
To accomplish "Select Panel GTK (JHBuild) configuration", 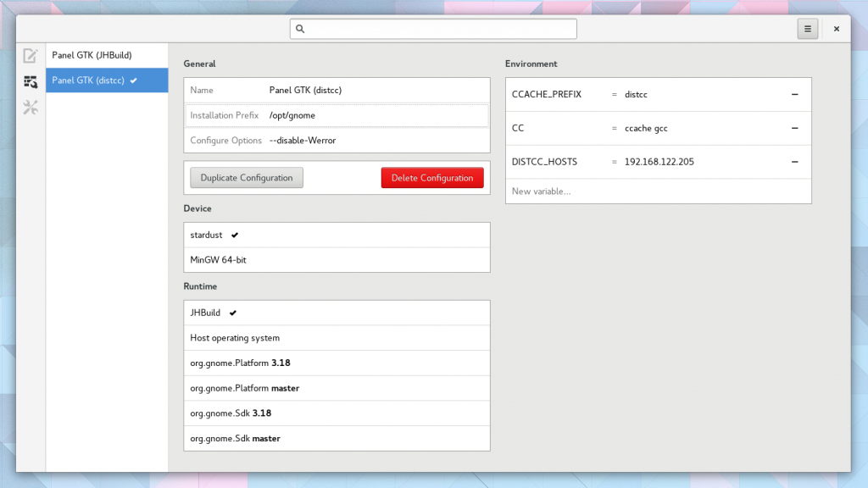I will tap(107, 55).
